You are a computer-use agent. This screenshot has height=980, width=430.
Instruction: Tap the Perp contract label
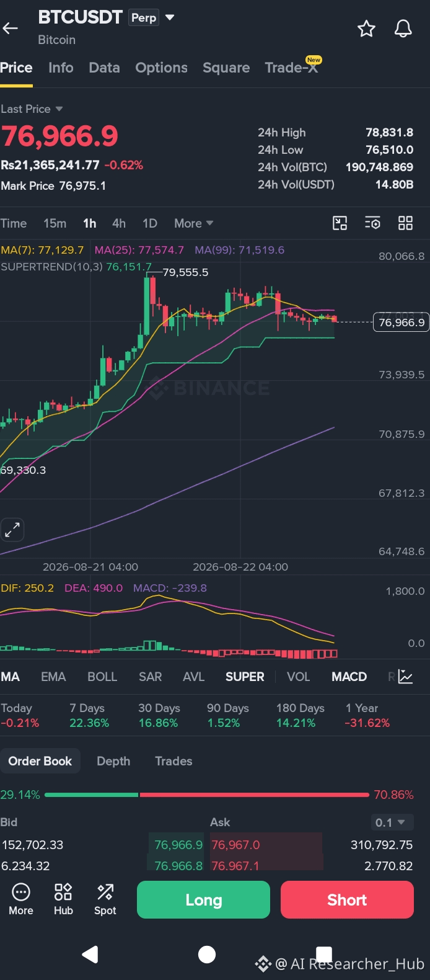pos(144,18)
